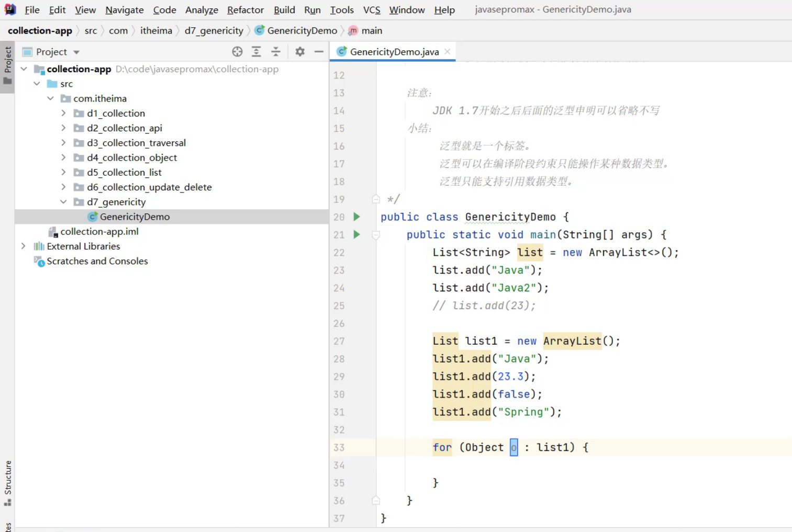792x532 pixels.
Task: Close the GenericityDemo.java tab
Action: pyautogui.click(x=448, y=51)
